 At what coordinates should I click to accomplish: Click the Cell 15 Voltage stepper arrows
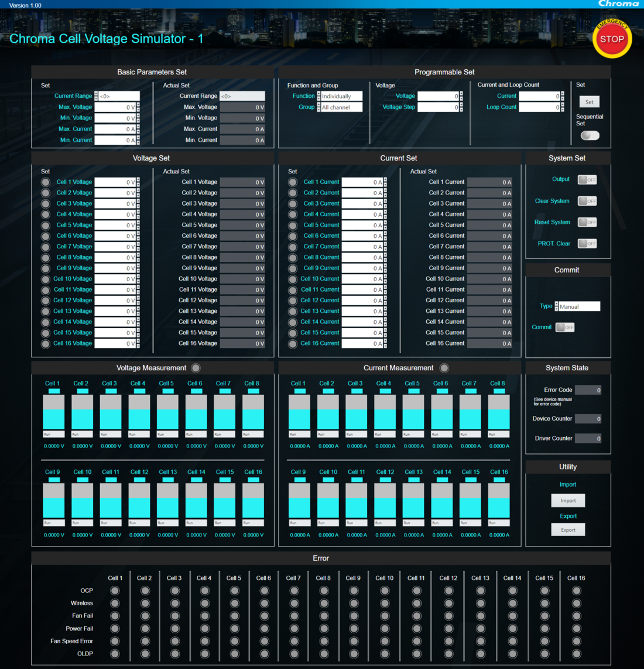click(138, 333)
